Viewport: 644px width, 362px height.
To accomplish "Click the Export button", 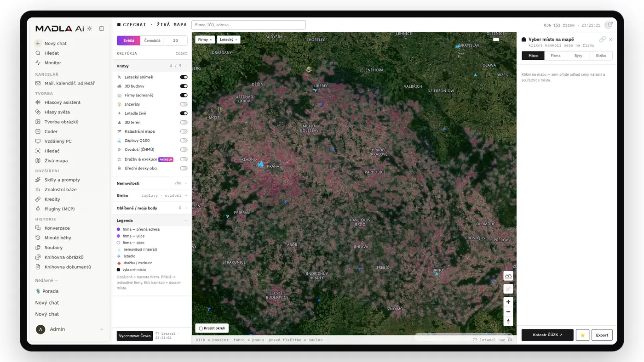I will click(602, 335).
